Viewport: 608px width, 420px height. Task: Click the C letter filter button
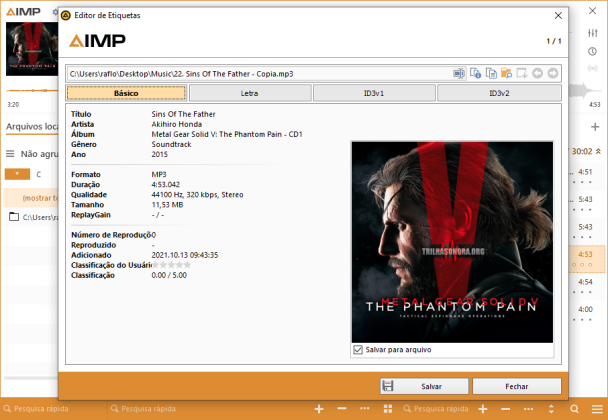point(38,174)
